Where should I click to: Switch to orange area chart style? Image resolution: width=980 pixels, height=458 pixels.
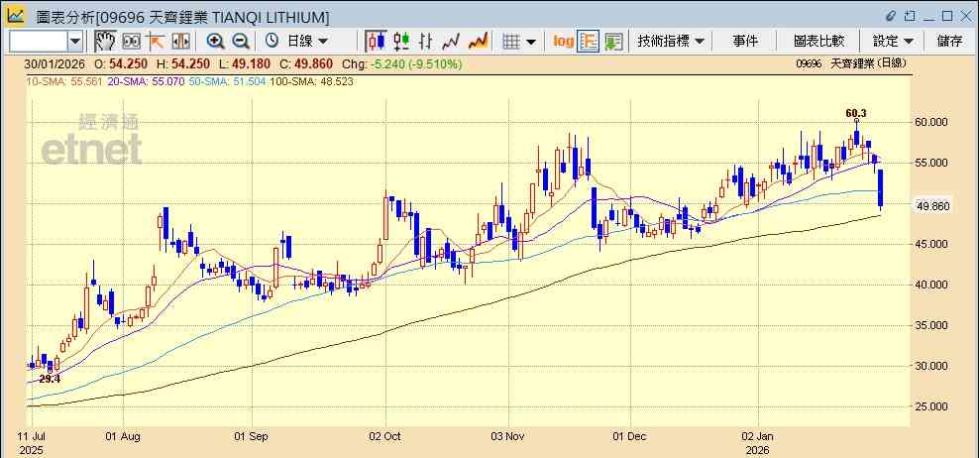pyautogui.click(x=478, y=42)
